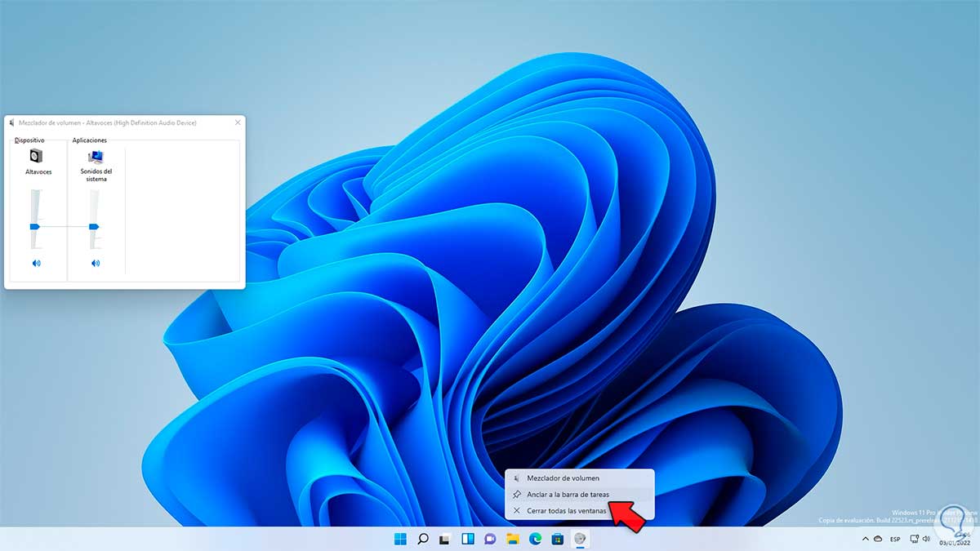Viewport: 980px width, 551px height.
Task: Click the taskbar date and clock
Action: pos(954,539)
